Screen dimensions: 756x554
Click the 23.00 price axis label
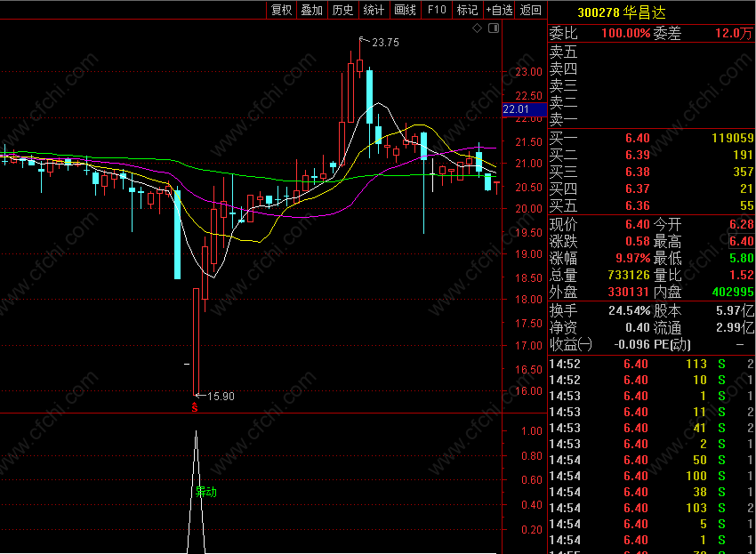[x=528, y=72]
